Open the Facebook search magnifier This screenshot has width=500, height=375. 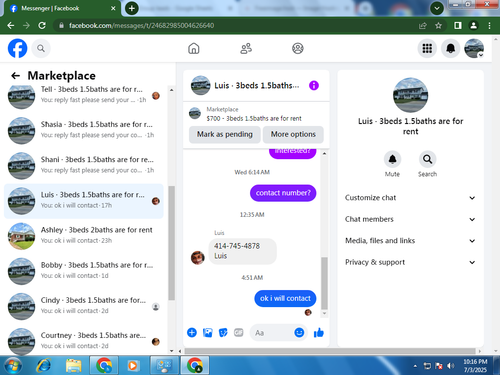[x=41, y=49]
